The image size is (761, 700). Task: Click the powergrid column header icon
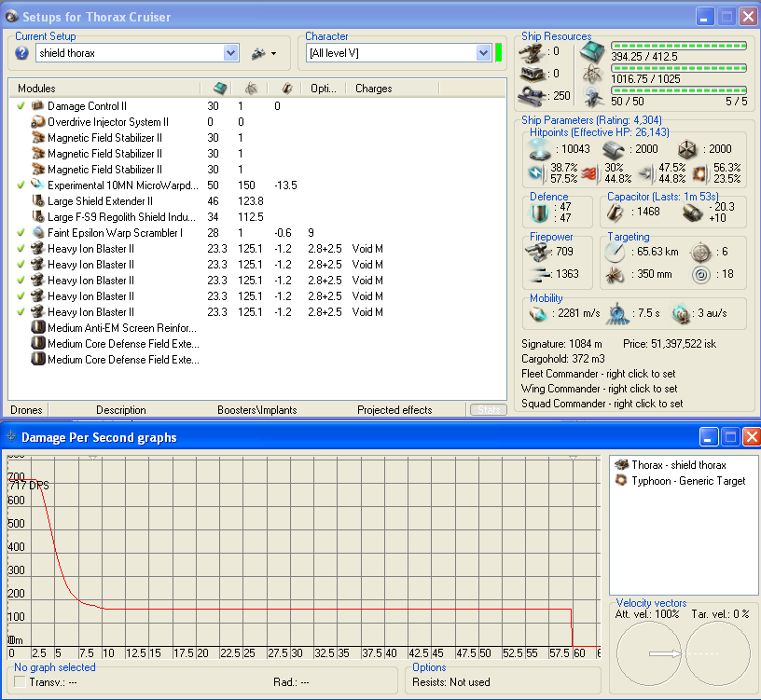(251, 89)
